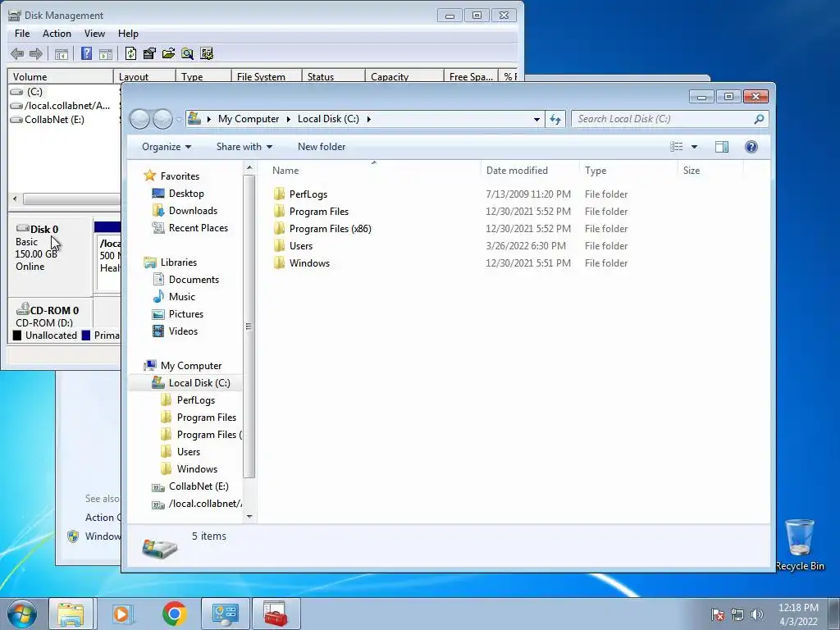Select CollabNet (E:) in the navigation pane
This screenshot has height=630, width=840.
(x=199, y=486)
